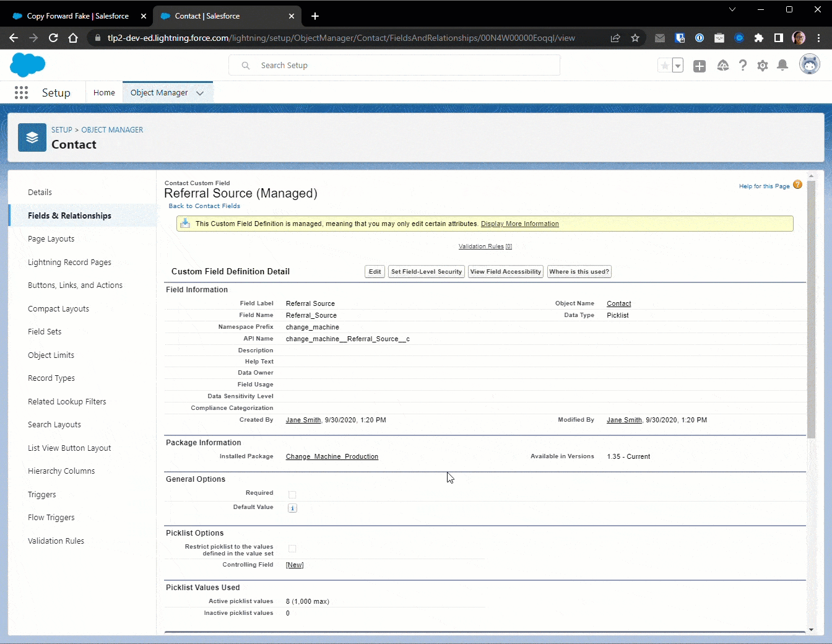
Task: Open Fields & Relationships in the sidebar
Action: 69,215
